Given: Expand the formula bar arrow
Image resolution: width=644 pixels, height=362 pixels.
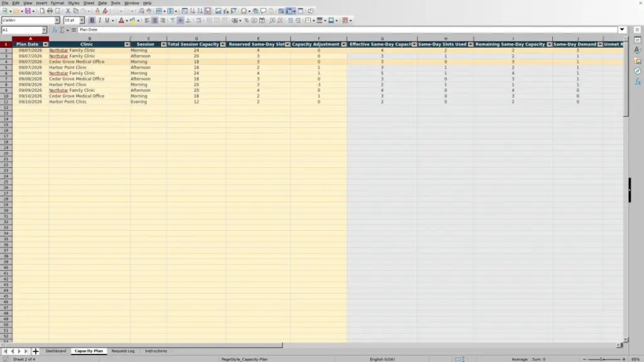Looking at the screenshot, I should (622, 30).
